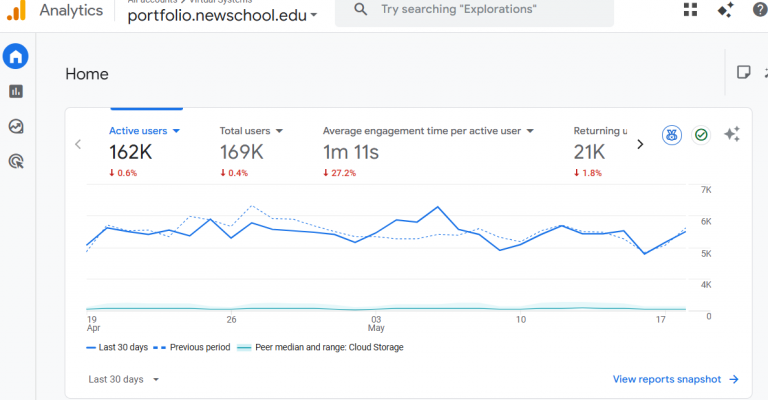Click the 0.4% decrease under Total users
The height and width of the screenshot is (400, 768).
234,173
